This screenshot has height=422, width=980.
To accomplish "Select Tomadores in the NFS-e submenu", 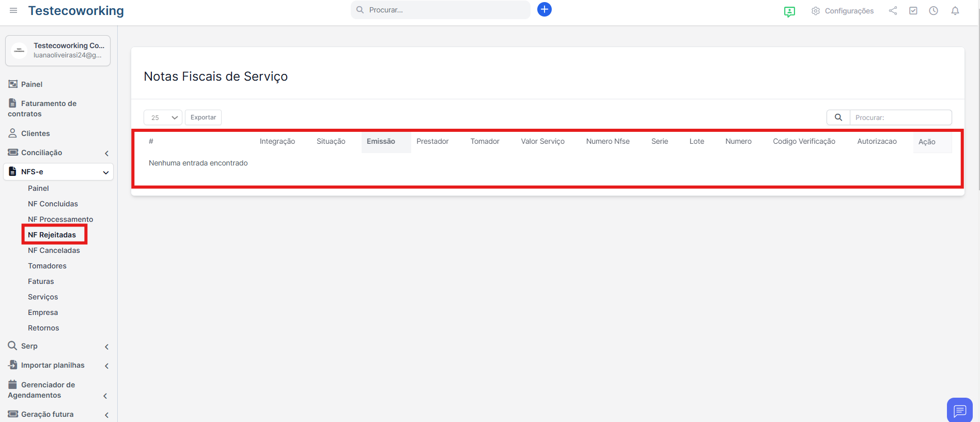I will click(x=47, y=266).
